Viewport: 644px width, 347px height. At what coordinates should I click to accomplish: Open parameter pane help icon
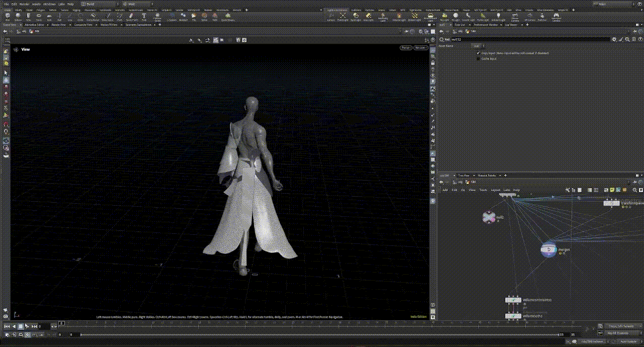640,39
